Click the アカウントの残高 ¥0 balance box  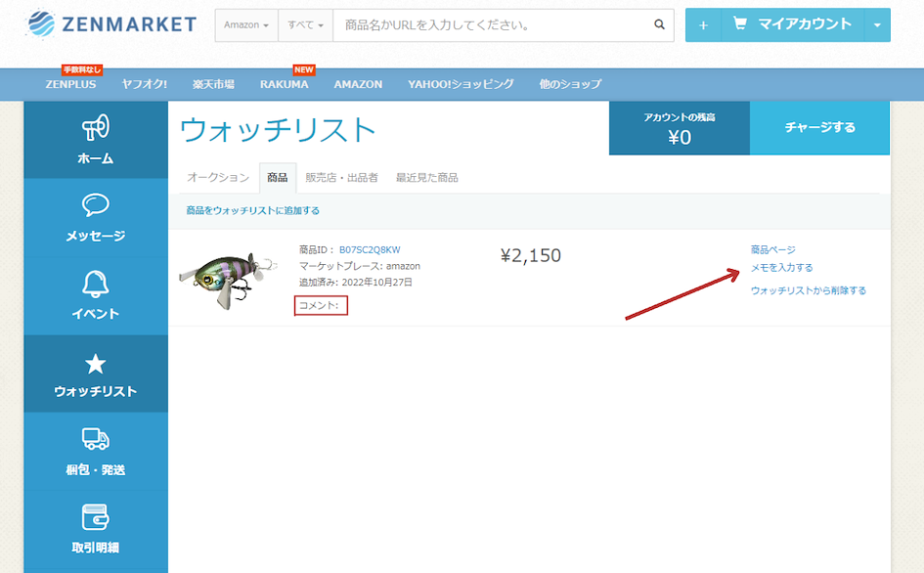pyautogui.click(x=680, y=128)
